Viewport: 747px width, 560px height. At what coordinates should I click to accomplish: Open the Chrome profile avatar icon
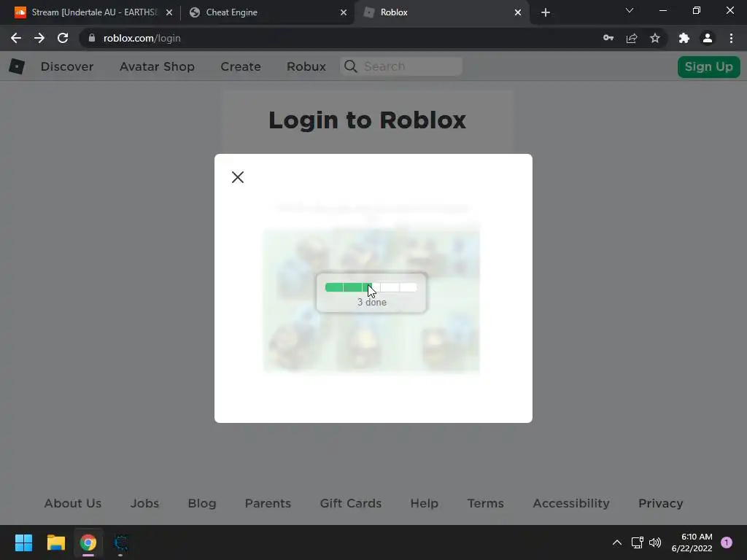coord(708,38)
